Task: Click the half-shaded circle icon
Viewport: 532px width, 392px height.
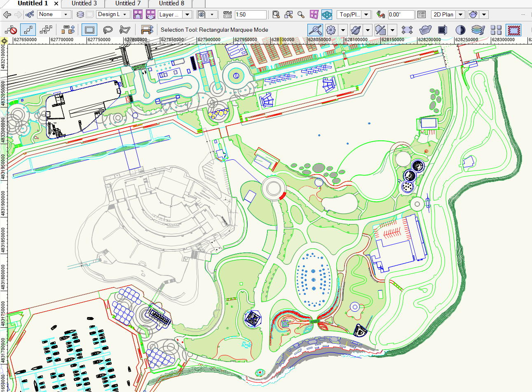Action: pos(460,30)
